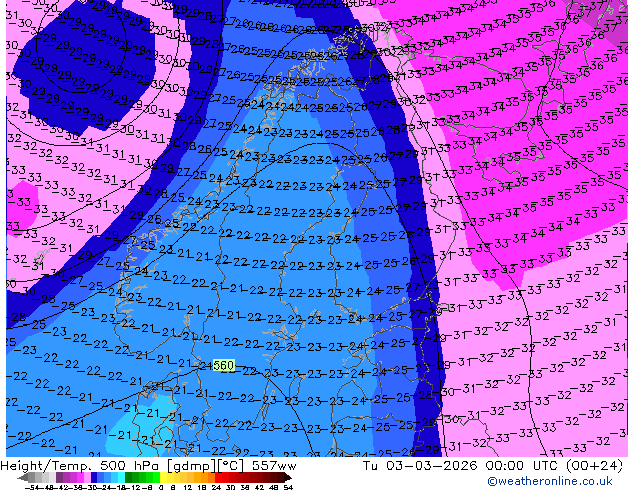
Task: Select the Height/Temp. 500 hPa title text
Action: click(x=79, y=465)
